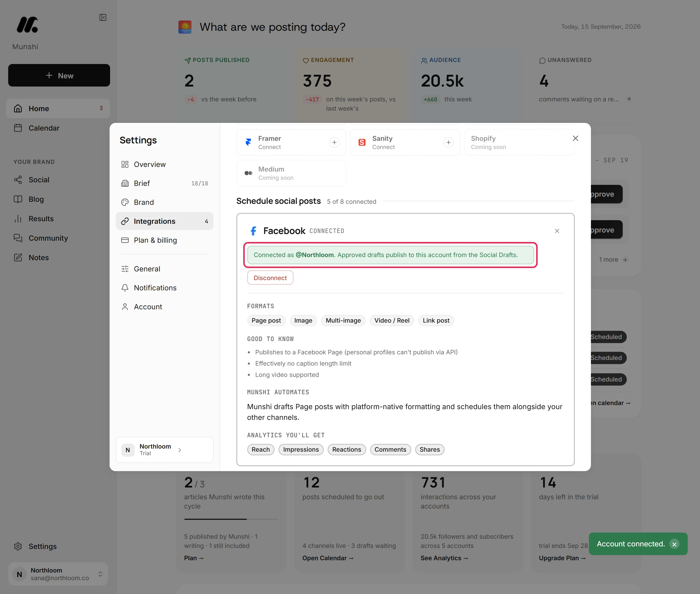
Task: Dismiss the Account connected toast
Action: pos(674,544)
